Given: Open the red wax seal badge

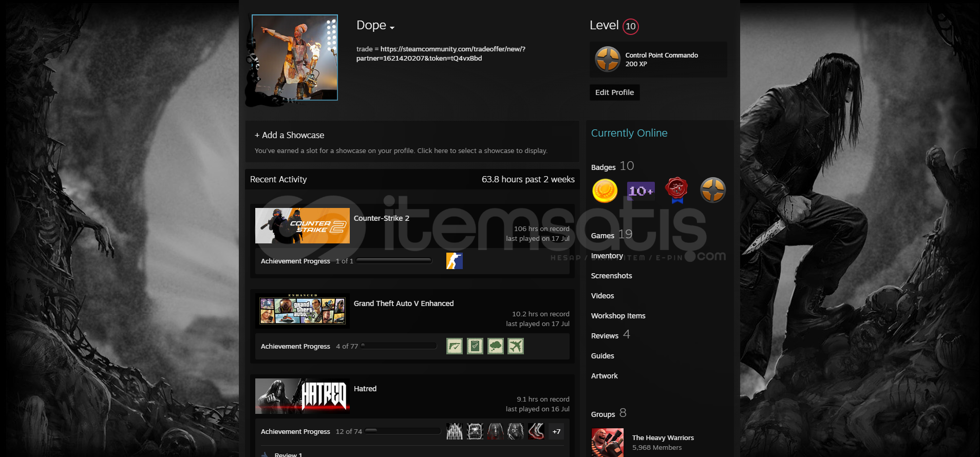Looking at the screenshot, I should click(x=676, y=191).
